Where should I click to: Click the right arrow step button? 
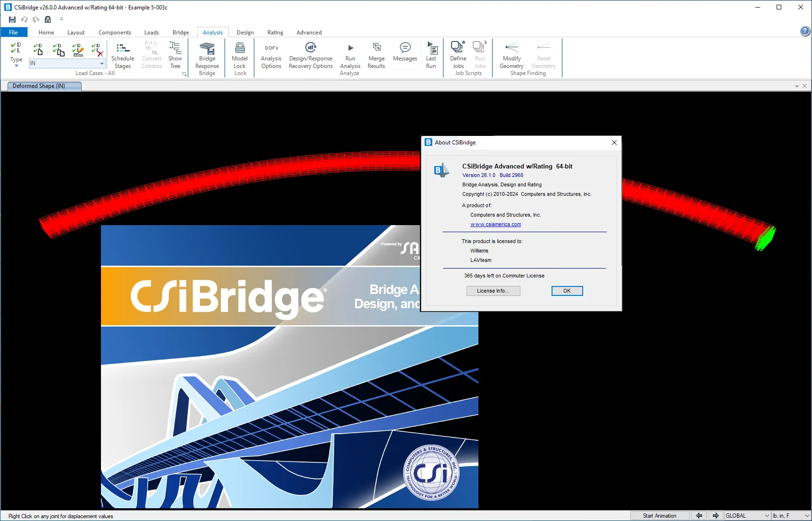[716, 515]
